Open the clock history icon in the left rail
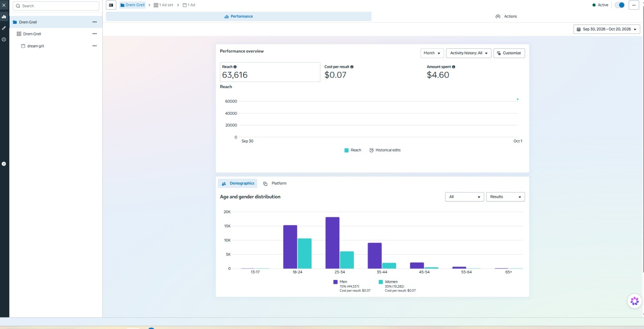Screen dimensions: 644x329 (x=4, y=39)
